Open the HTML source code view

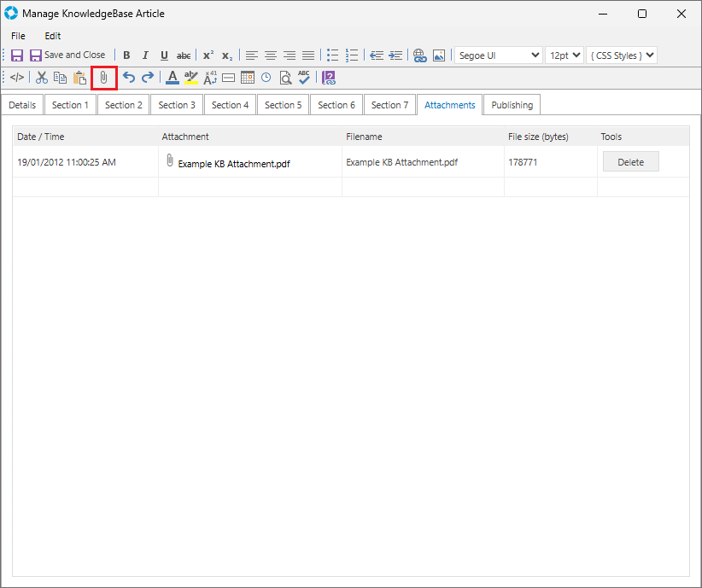[17, 78]
